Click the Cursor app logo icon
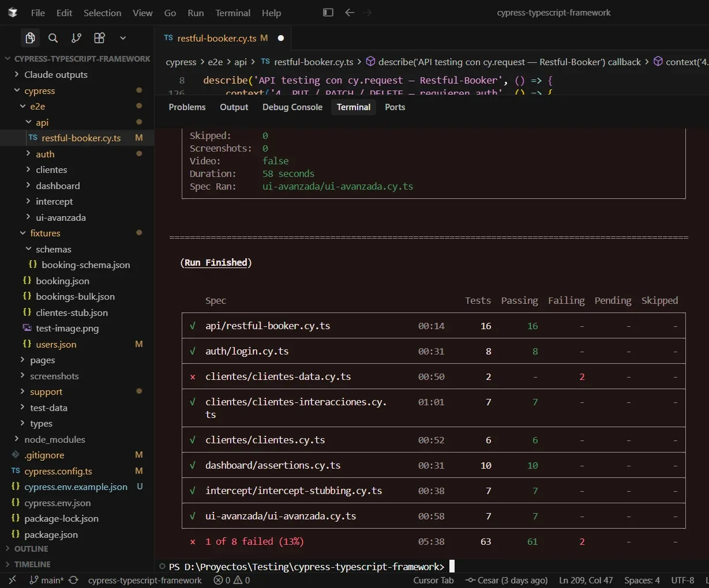 (13, 13)
